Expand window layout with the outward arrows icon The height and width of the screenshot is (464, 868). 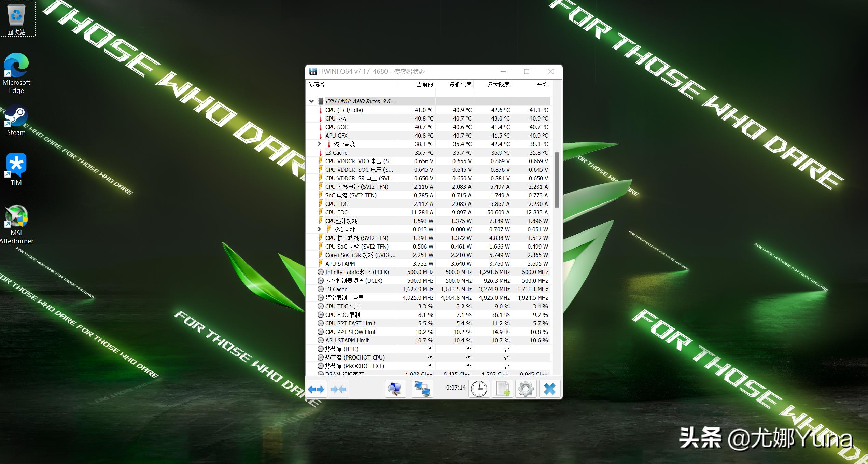316,389
